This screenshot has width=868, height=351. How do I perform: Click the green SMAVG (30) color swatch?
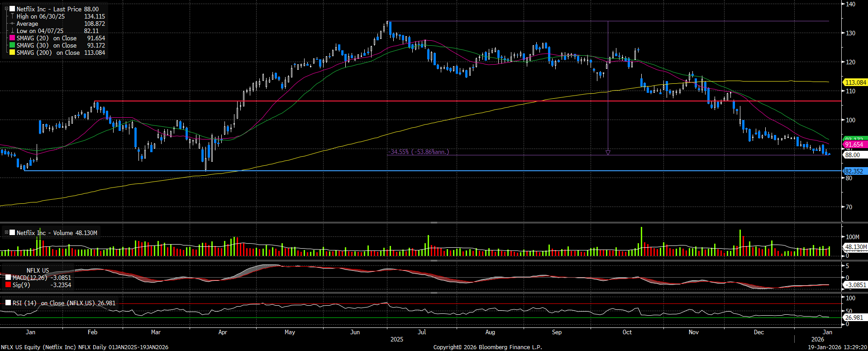(12, 46)
